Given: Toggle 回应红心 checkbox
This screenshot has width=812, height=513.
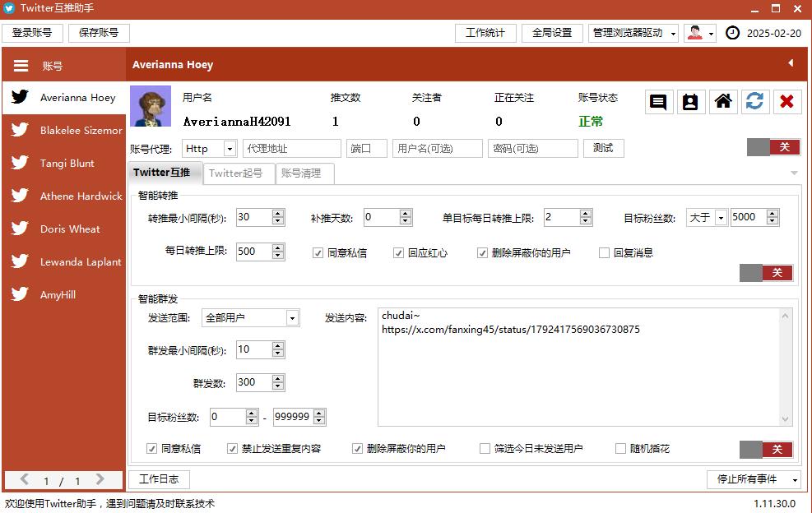Looking at the screenshot, I should [x=398, y=253].
